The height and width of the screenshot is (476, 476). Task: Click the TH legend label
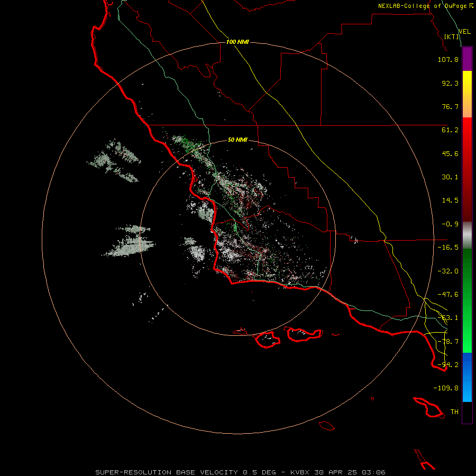pyautogui.click(x=454, y=412)
